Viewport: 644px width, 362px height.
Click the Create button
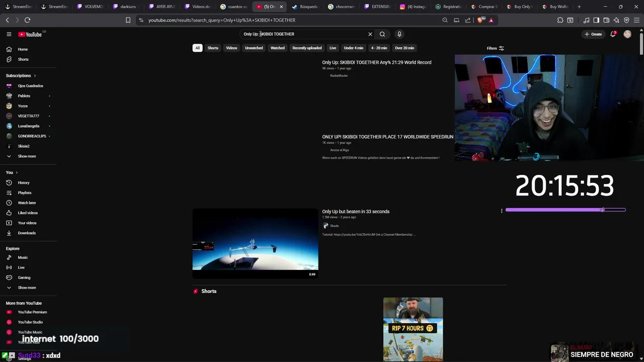pyautogui.click(x=593, y=34)
